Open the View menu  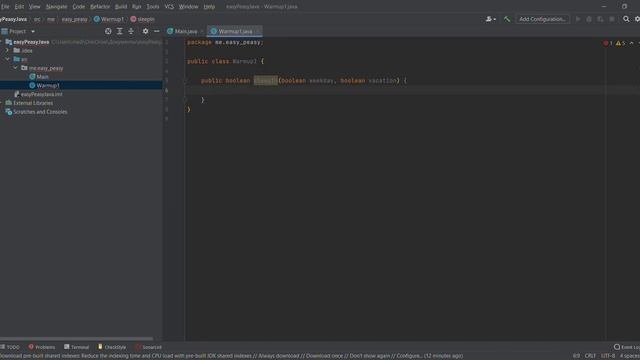34,7
